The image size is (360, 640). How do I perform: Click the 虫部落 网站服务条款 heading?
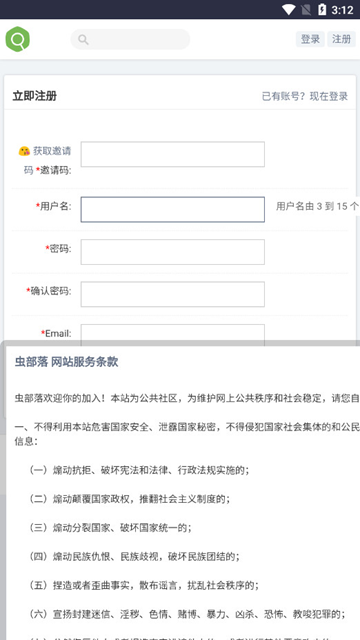(x=67, y=362)
